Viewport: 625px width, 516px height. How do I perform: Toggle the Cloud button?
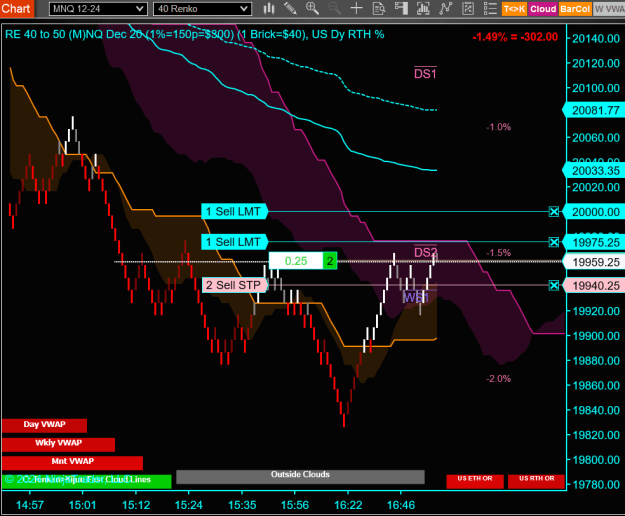(543, 9)
